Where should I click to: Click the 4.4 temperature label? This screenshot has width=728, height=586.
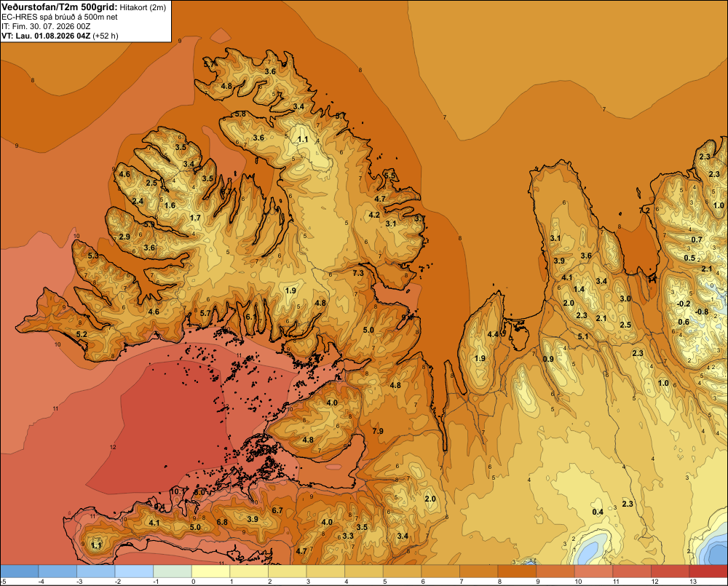[x=493, y=334]
